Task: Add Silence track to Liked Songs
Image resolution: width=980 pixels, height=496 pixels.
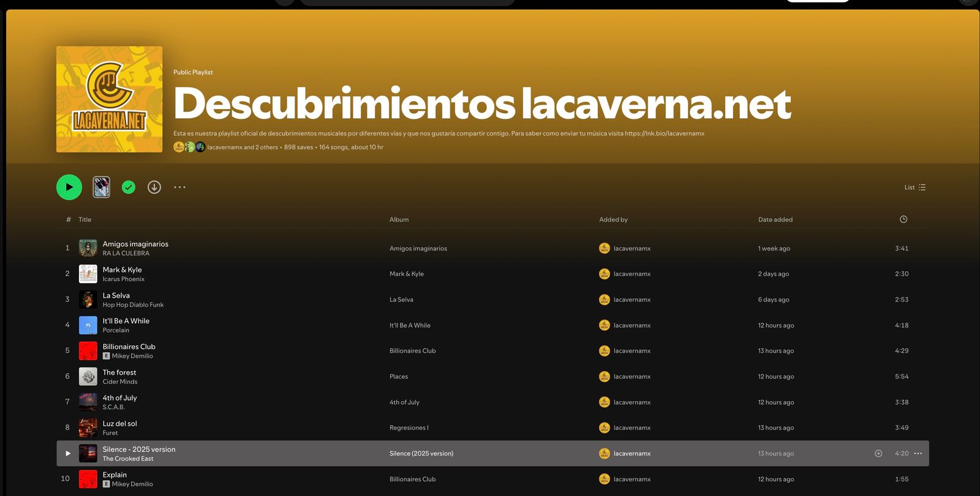Action: pos(878,454)
